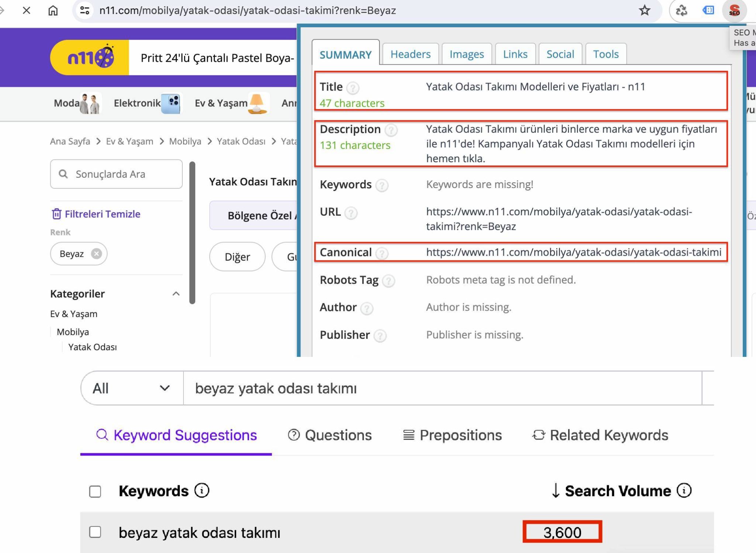
Task: Click the n11 ladybug logo
Action: (90, 58)
